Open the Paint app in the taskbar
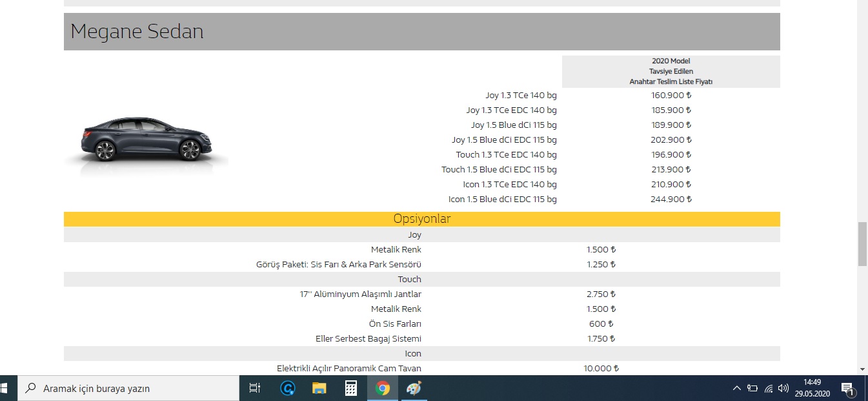The height and width of the screenshot is (401, 868). (x=414, y=388)
